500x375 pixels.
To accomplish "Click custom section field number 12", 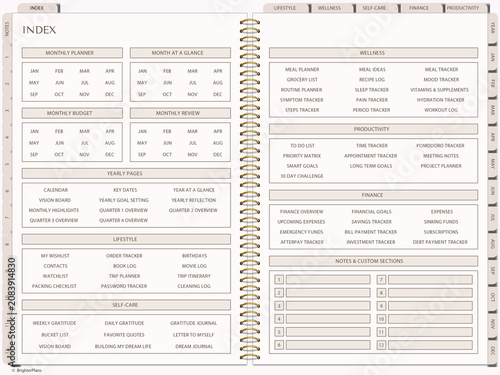I will point(430,345).
